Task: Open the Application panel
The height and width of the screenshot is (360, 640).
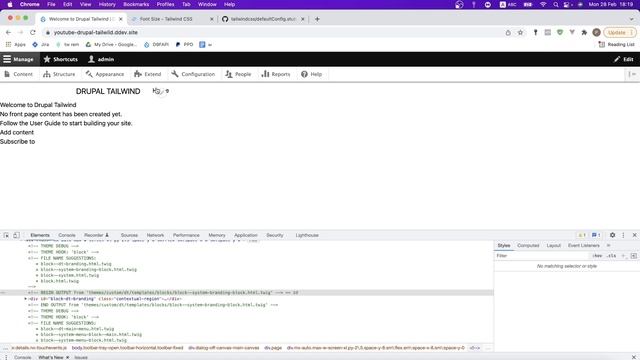Action: [246, 235]
